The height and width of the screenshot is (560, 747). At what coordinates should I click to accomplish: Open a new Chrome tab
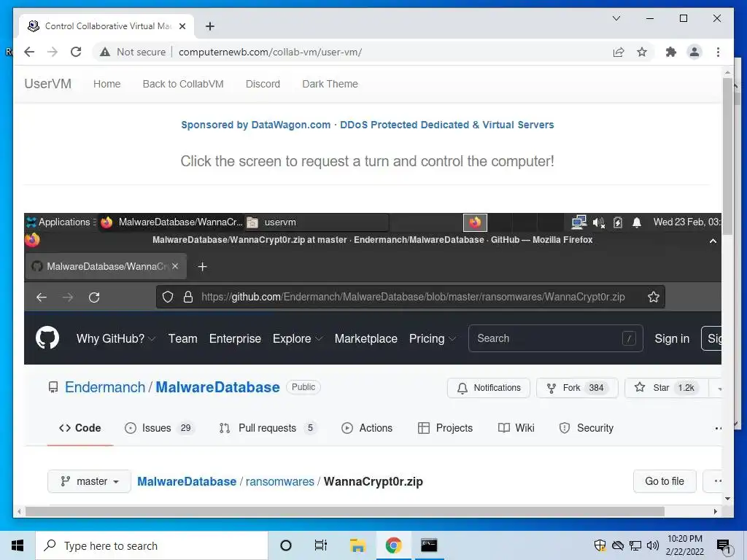[209, 26]
